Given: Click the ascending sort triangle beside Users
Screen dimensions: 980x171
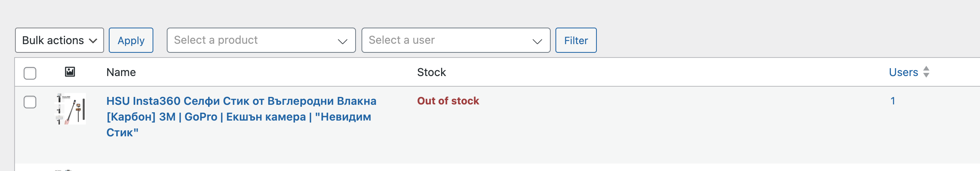Looking at the screenshot, I should coord(926,69).
